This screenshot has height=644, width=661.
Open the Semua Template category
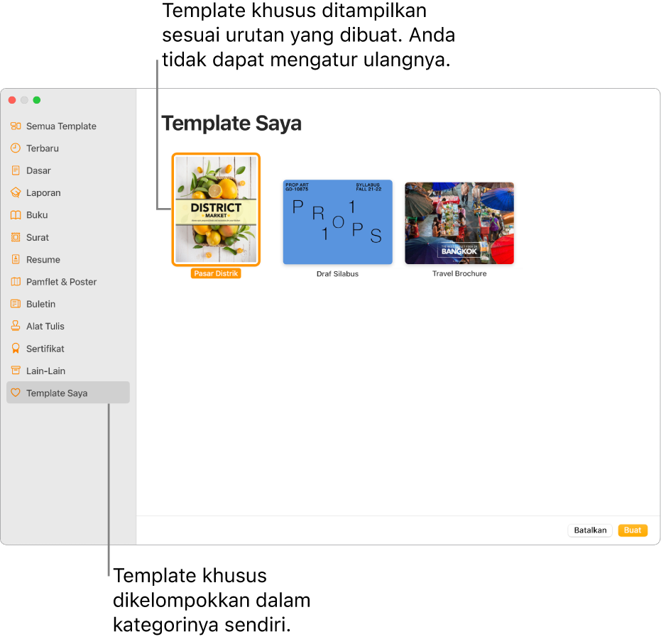pyautogui.click(x=61, y=126)
